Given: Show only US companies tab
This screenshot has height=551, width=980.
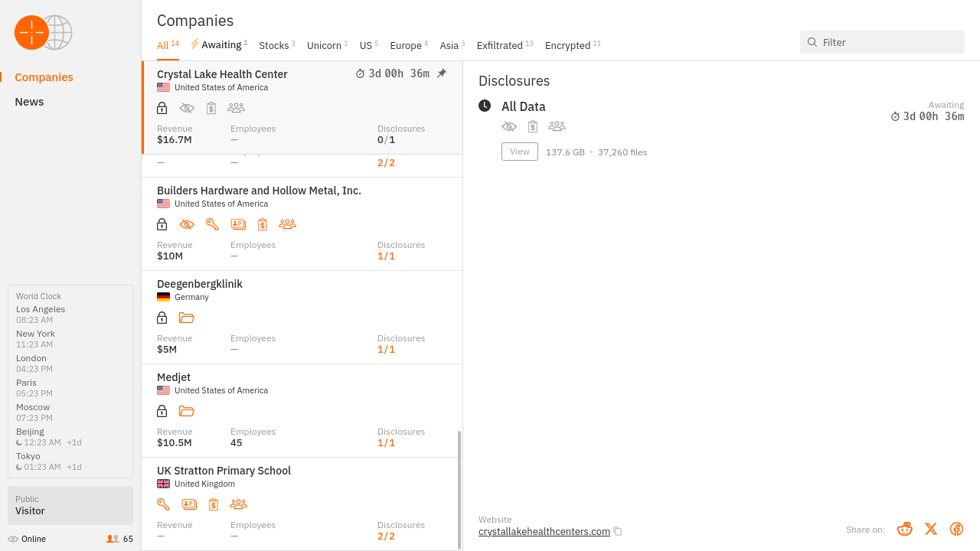Looking at the screenshot, I should click(x=369, y=45).
